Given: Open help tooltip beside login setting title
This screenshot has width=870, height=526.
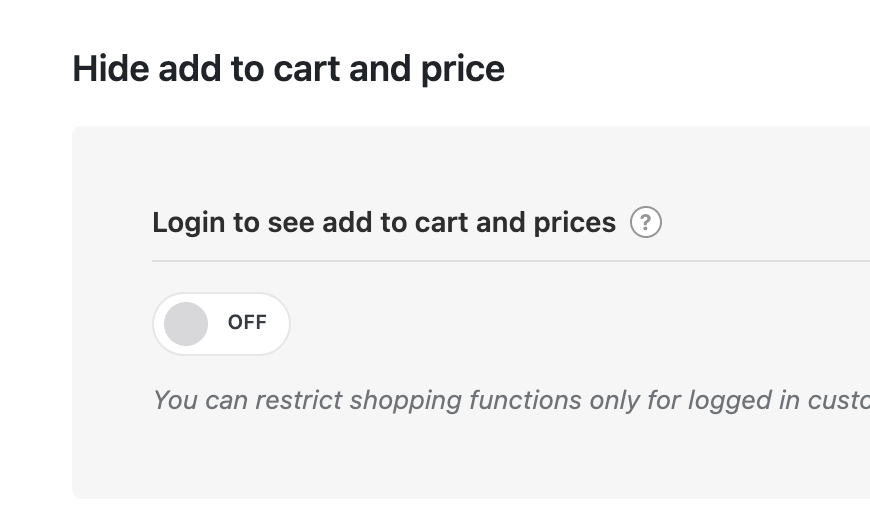Looking at the screenshot, I should coord(646,222).
